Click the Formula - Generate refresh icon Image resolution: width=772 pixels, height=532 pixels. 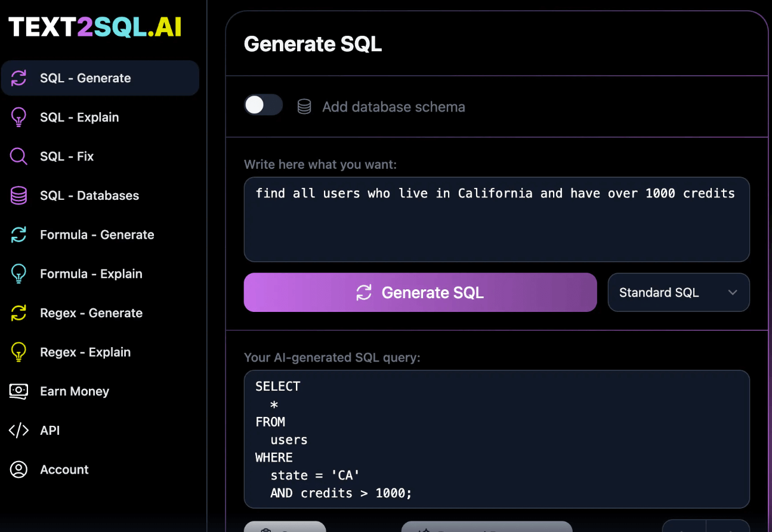(x=18, y=234)
